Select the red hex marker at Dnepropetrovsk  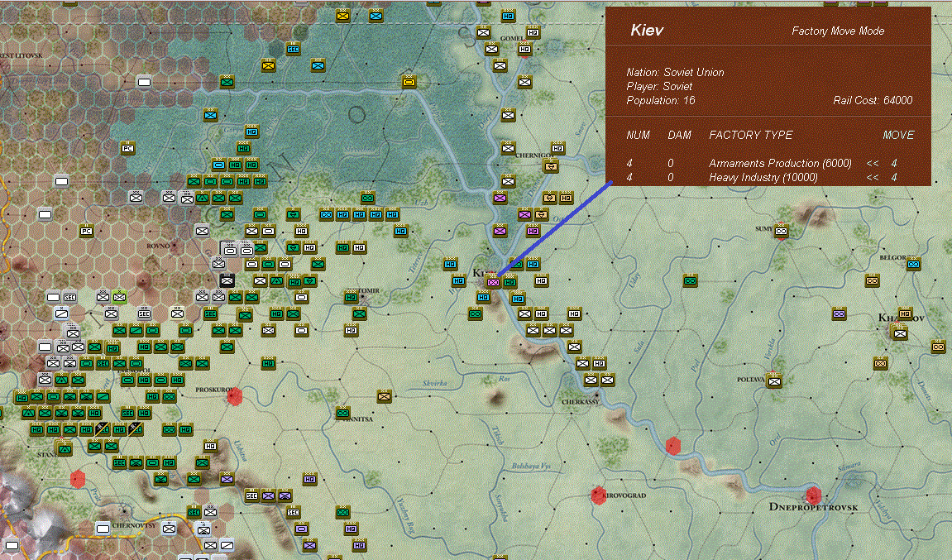(814, 495)
